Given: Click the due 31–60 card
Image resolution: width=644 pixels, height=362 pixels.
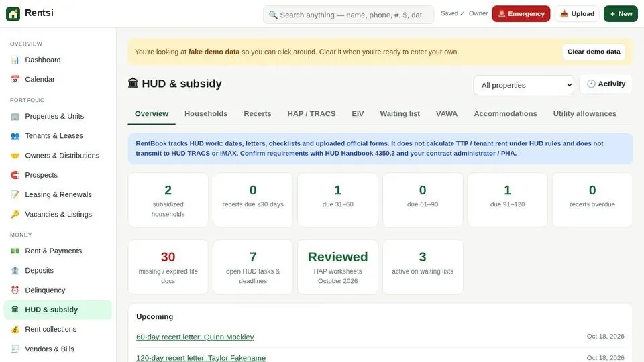Looking at the screenshot, I should (x=337, y=200).
